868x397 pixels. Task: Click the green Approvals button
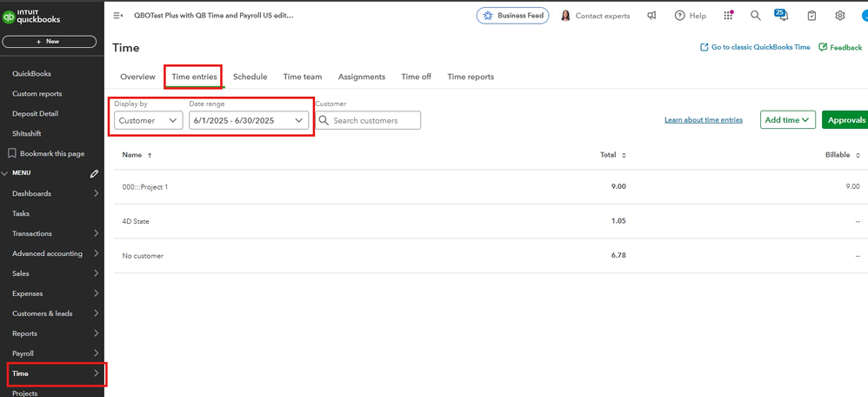(846, 120)
